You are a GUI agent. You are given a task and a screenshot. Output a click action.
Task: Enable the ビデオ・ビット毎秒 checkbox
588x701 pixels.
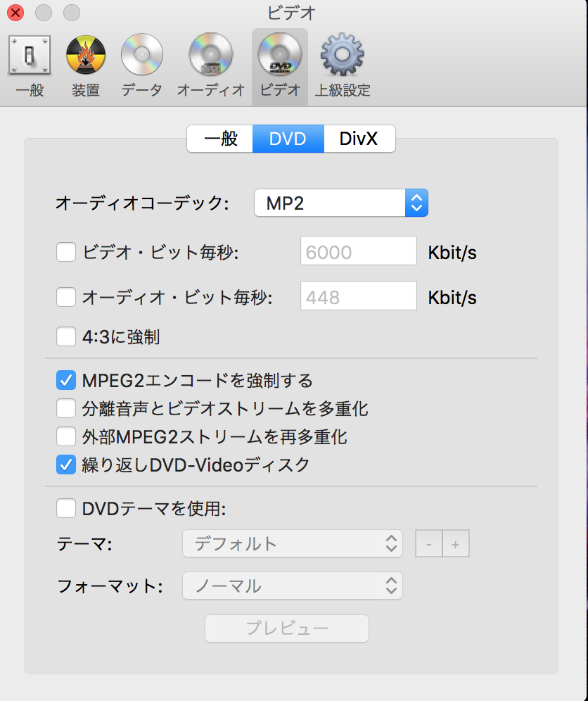(x=66, y=252)
